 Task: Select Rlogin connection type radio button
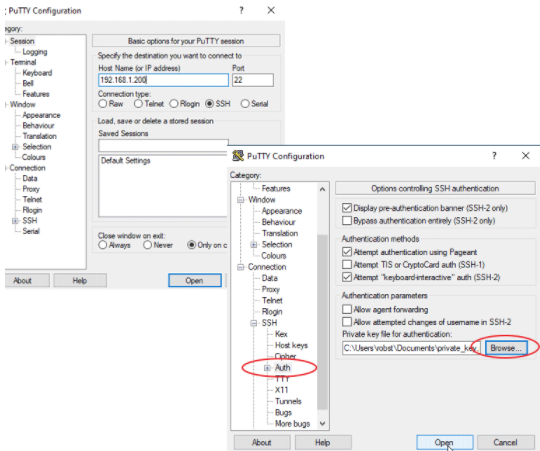[174, 104]
